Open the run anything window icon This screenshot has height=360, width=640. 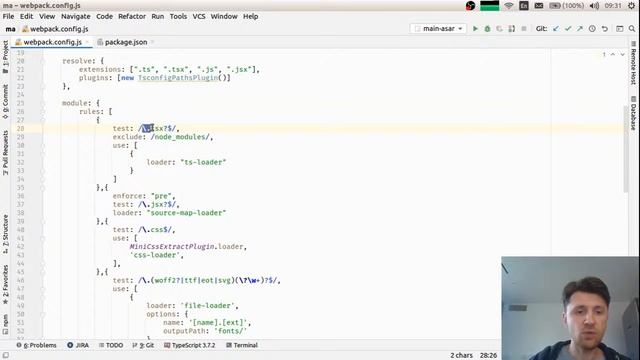[x=620, y=29]
